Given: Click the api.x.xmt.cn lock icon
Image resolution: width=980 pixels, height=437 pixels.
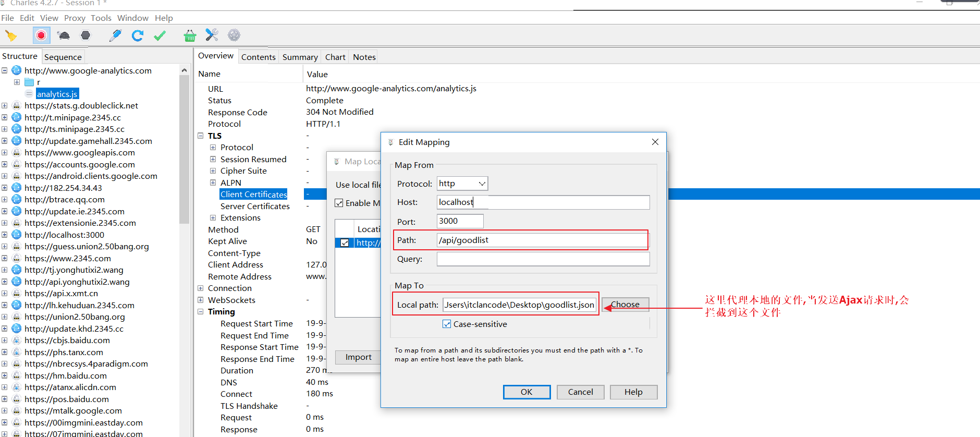Looking at the screenshot, I should (17, 293).
